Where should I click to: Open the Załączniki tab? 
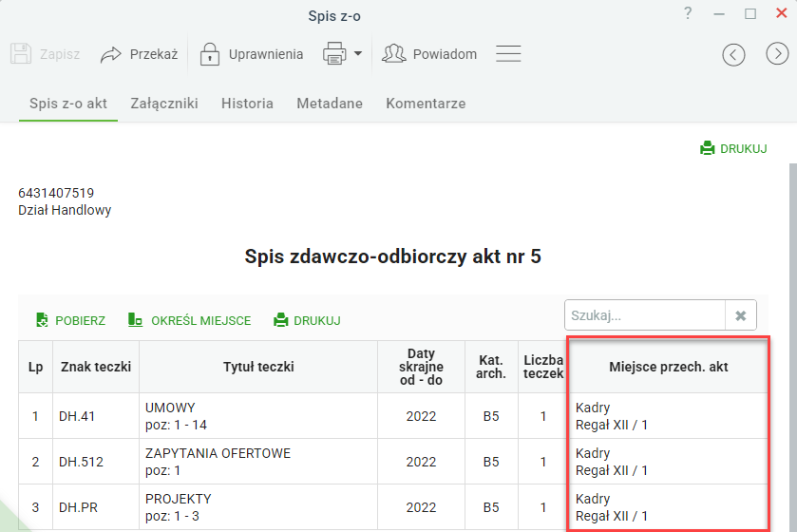tap(164, 104)
